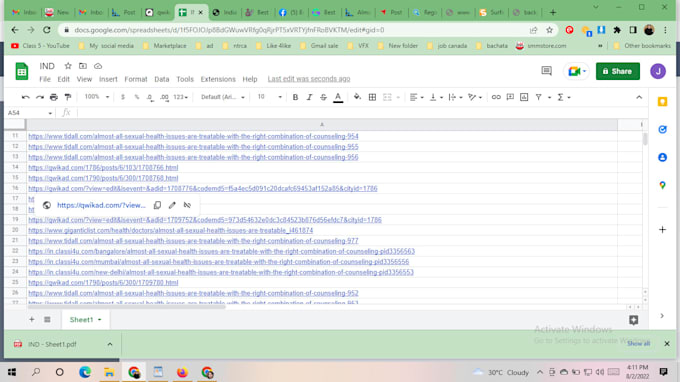Star the IND spreadsheet
Screen dimensions: 680x382
68,66
